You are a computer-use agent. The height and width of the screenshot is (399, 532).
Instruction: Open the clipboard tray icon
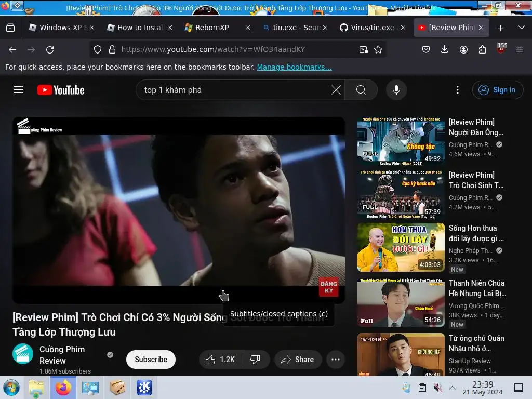coord(422,388)
